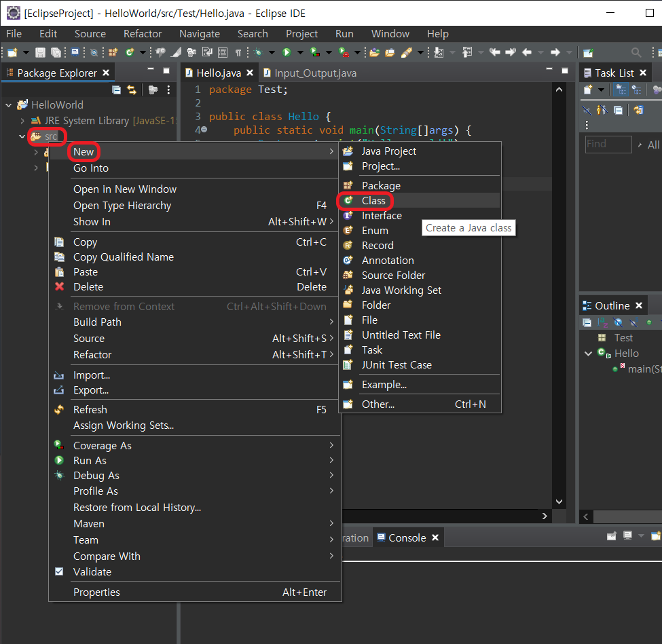This screenshot has width=662, height=644.
Task: Select Properties in the context menu
Action: pyautogui.click(x=195, y=592)
